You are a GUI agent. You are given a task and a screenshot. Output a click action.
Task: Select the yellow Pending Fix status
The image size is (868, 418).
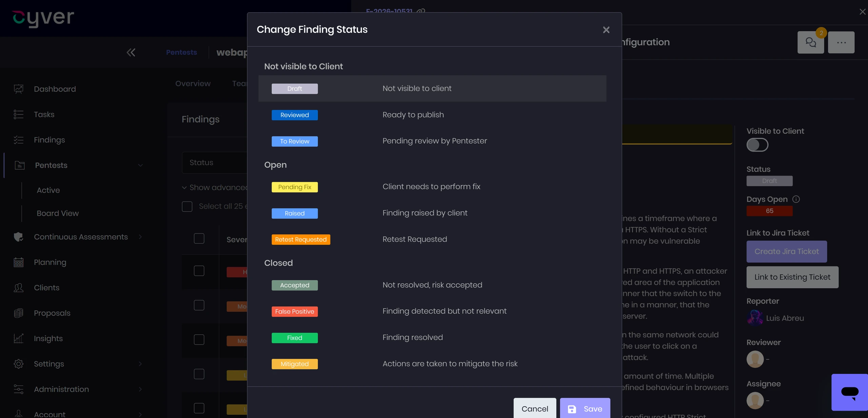pyautogui.click(x=295, y=187)
